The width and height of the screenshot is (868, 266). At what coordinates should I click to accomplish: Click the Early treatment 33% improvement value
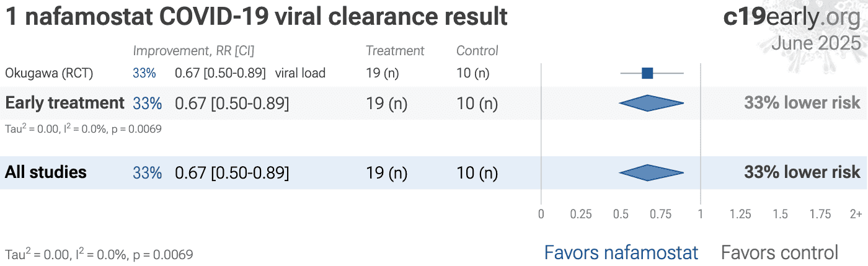click(x=147, y=104)
